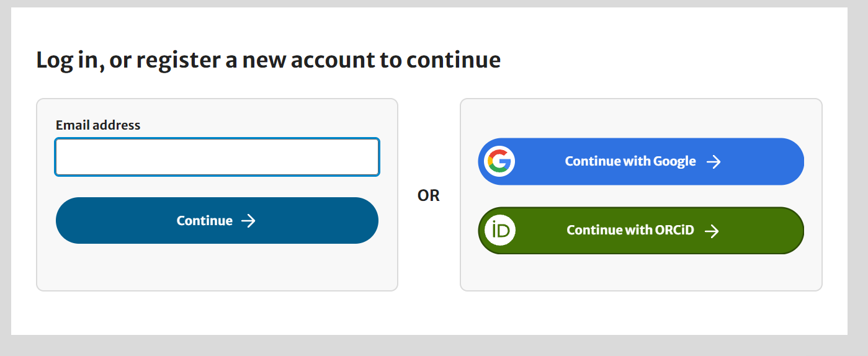Image resolution: width=868 pixels, height=356 pixels.
Task: Click the arrow icon on the Google button
Action: pos(714,162)
